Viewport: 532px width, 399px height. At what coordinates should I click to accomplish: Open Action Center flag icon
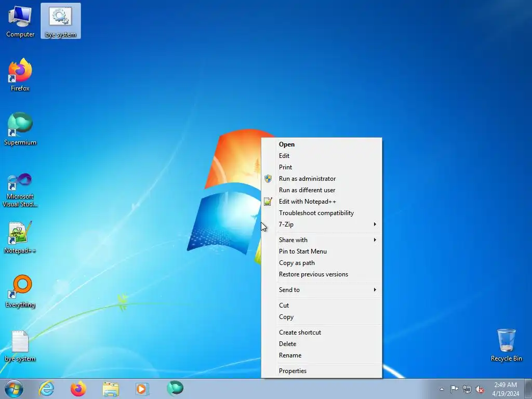tap(454, 389)
